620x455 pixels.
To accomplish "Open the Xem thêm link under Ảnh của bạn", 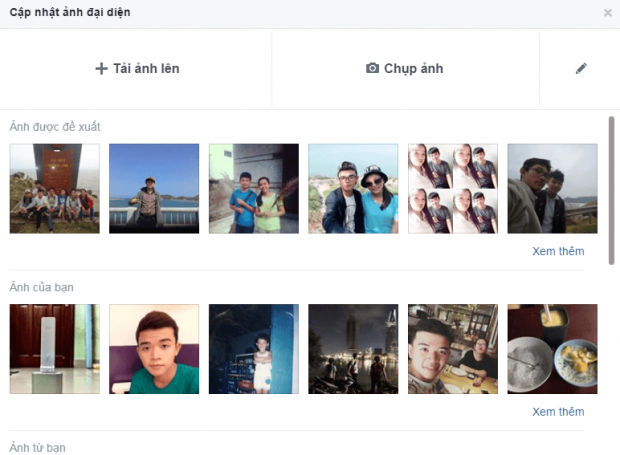I will click(x=558, y=411).
